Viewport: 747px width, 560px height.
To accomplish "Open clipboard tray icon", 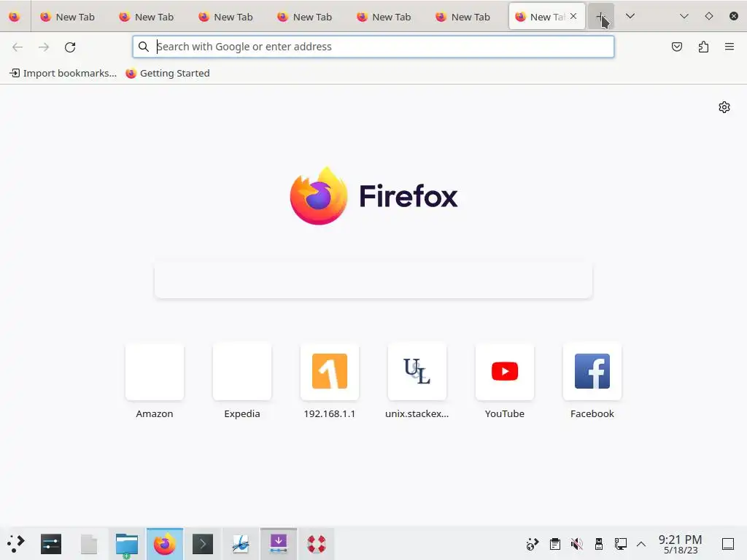I will pos(554,544).
